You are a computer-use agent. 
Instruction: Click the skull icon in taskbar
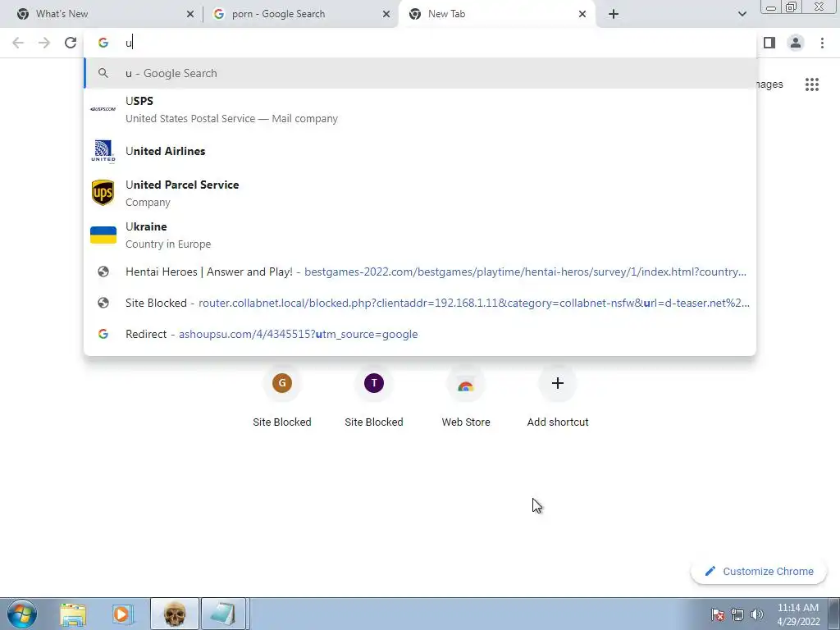tap(175, 614)
